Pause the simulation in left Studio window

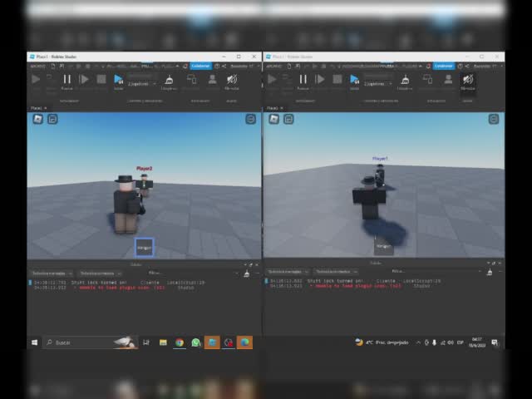point(66,81)
